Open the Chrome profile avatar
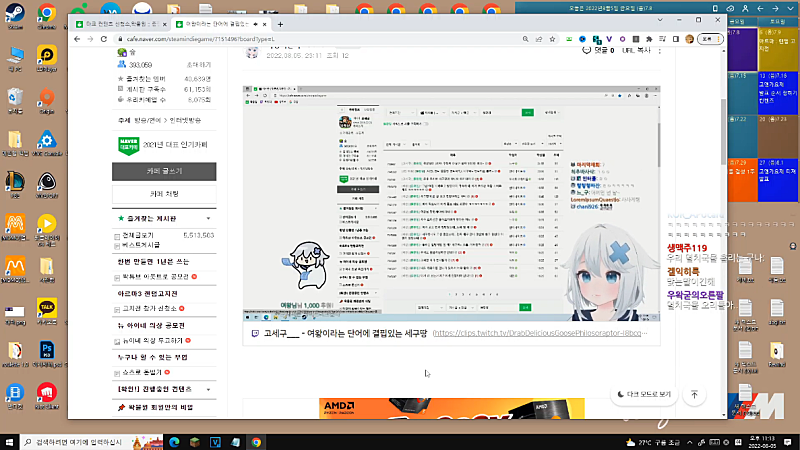 (x=689, y=39)
